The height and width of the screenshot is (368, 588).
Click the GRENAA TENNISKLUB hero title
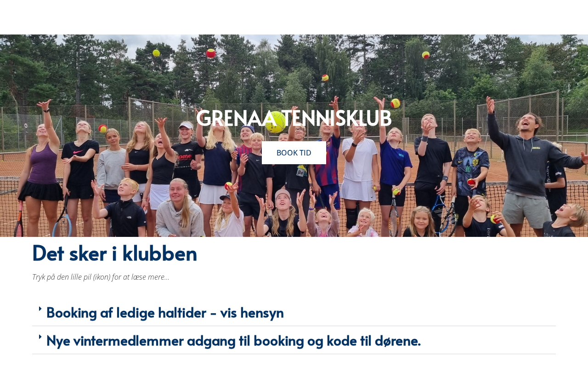click(x=294, y=117)
